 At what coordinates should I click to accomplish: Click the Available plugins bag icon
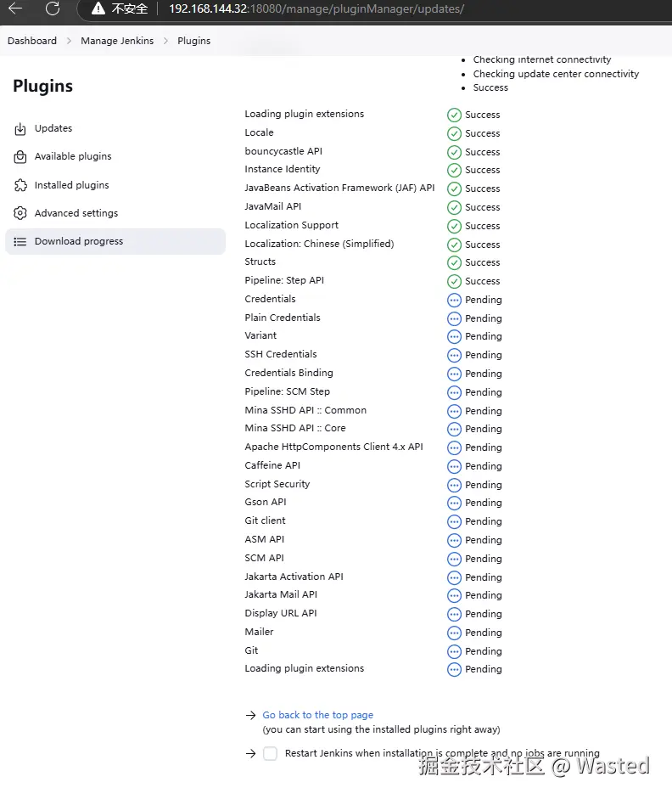[x=20, y=157]
